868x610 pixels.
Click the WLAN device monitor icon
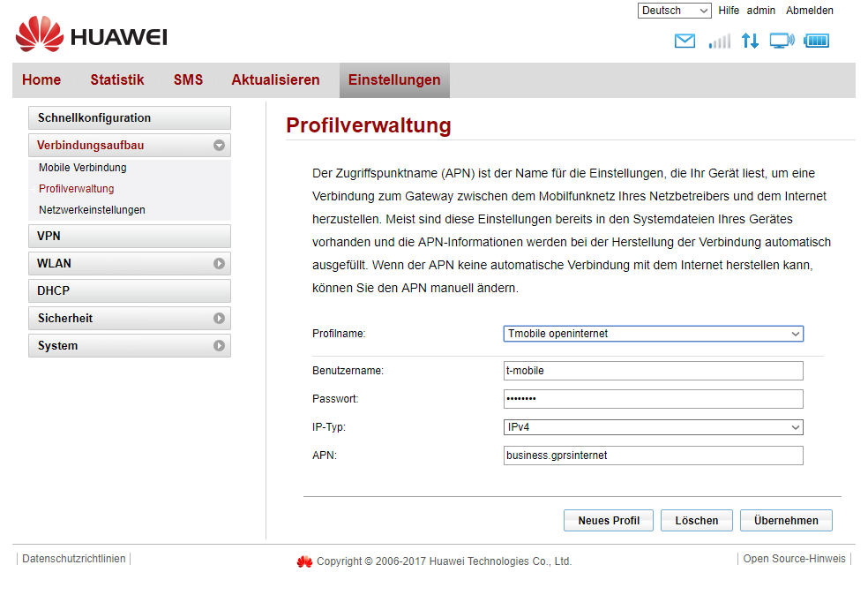tap(782, 41)
